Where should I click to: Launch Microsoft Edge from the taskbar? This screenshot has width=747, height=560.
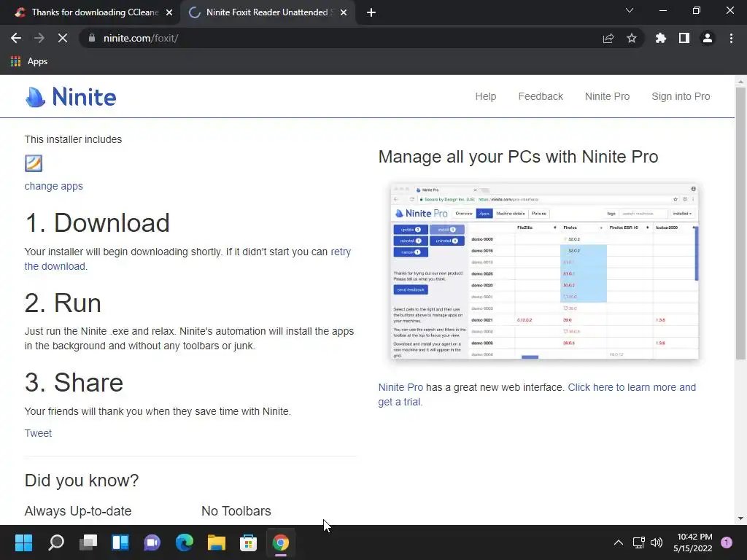point(185,542)
